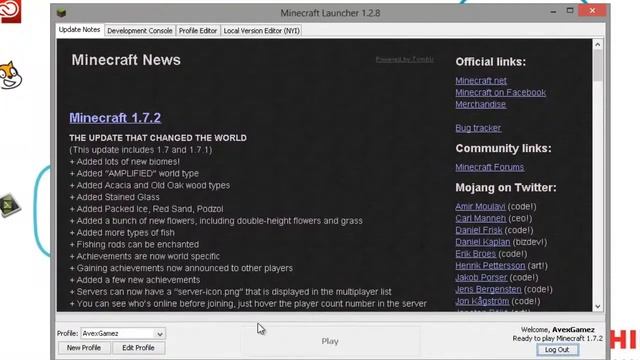Open Amir Moulavi's Twitter link
Image resolution: width=640 pixels, height=360 pixels.
pyautogui.click(x=480, y=207)
